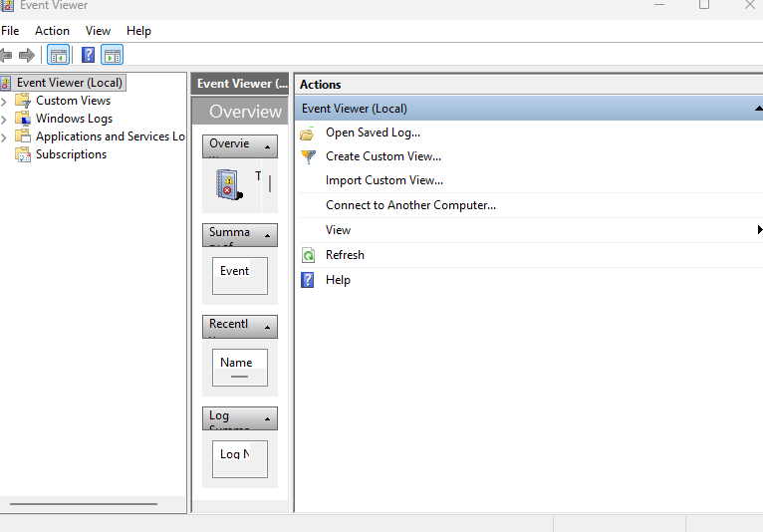Open the Action menu
Image resolution: width=763 pixels, height=532 pixels.
click(x=52, y=31)
